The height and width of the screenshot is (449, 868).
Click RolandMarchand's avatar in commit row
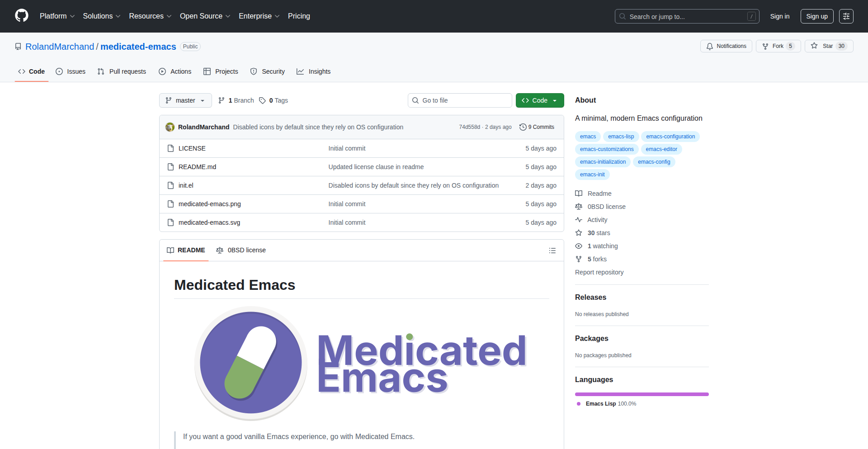pyautogui.click(x=170, y=127)
